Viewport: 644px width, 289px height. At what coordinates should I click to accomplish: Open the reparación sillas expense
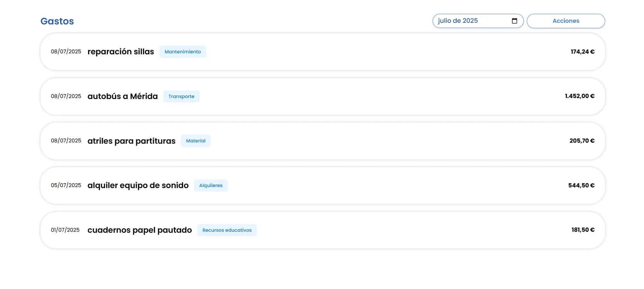pos(120,52)
